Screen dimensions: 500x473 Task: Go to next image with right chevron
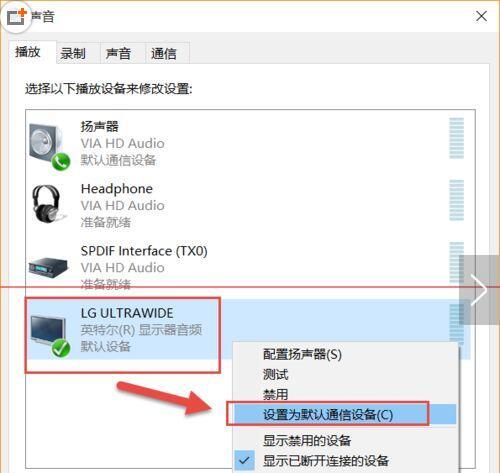click(479, 290)
